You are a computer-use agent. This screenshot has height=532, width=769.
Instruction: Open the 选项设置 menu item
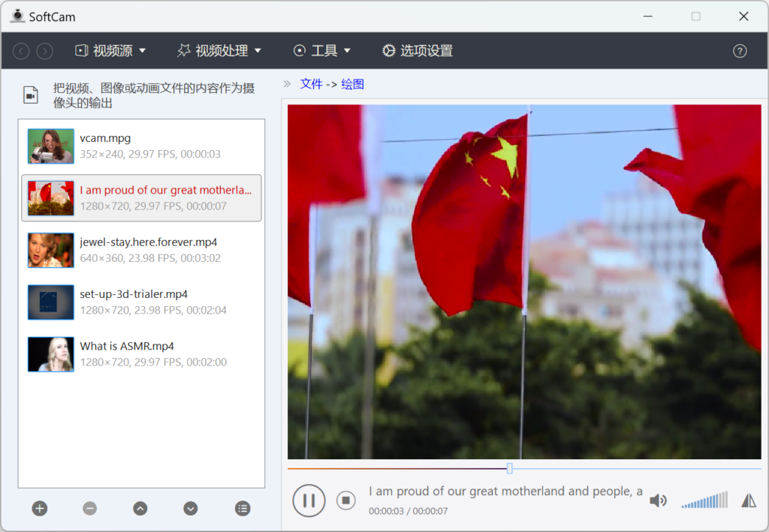417,51
